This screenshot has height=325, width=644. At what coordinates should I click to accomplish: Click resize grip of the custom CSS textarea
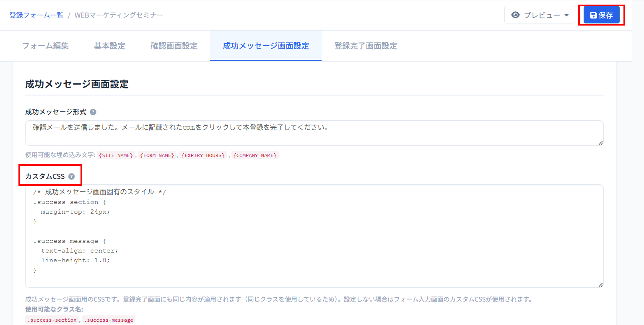point(600,285)
